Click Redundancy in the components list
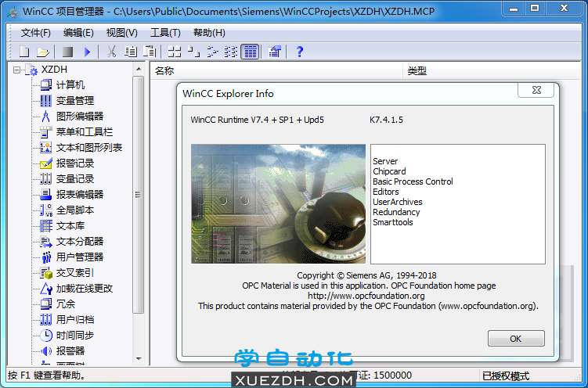 coord(396,212)
